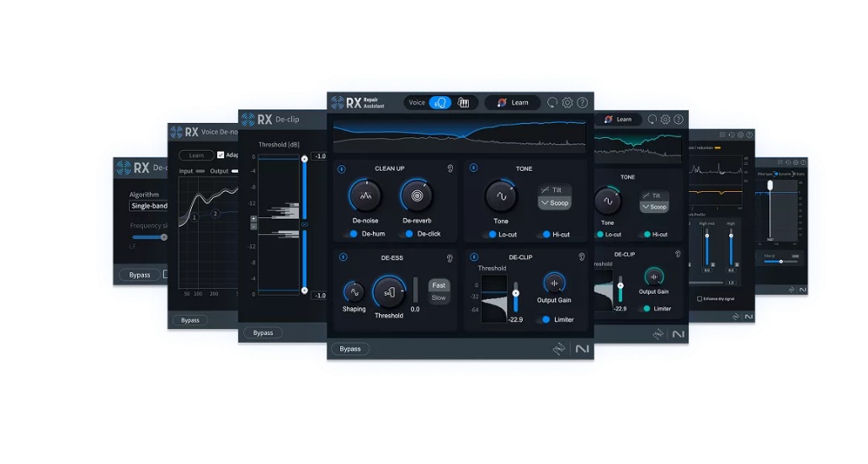868x464 pixels.
Task: Click the teal Tone knob
Action: (x=607, y=201)
